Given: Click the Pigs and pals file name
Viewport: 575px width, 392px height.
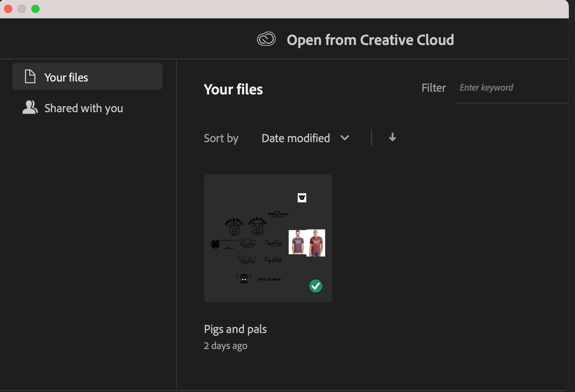Looking at the screenshot, I should click(x=235, y=329).
